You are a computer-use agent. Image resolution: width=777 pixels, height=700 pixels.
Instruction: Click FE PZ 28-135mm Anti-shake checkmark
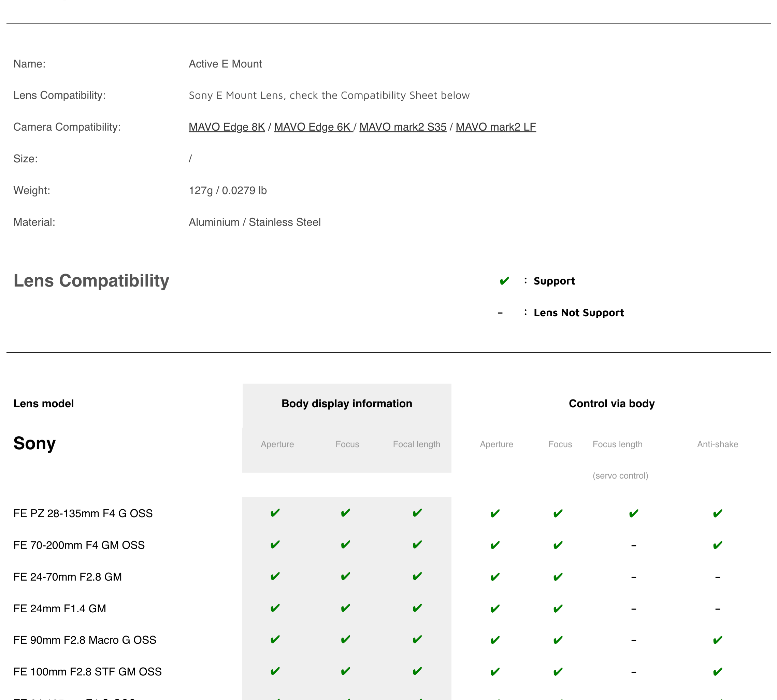click(717, 513)
